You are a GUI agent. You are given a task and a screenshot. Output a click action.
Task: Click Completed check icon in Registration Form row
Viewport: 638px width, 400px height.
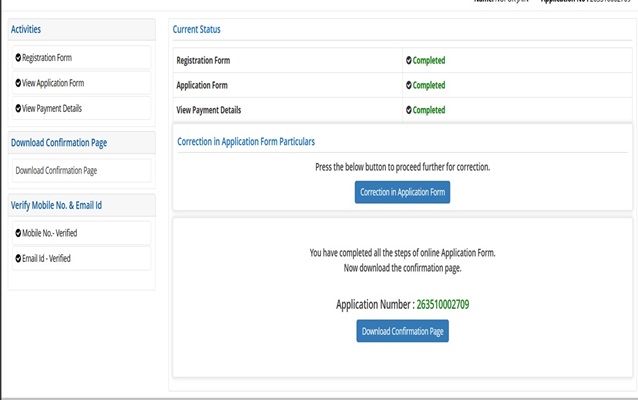[409, 60]
